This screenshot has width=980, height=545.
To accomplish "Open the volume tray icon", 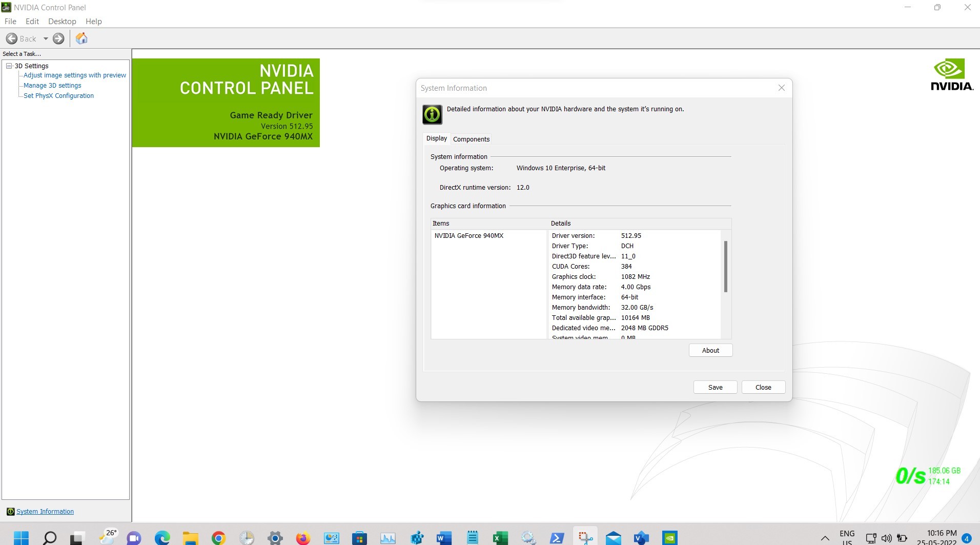I will point(886,538).
